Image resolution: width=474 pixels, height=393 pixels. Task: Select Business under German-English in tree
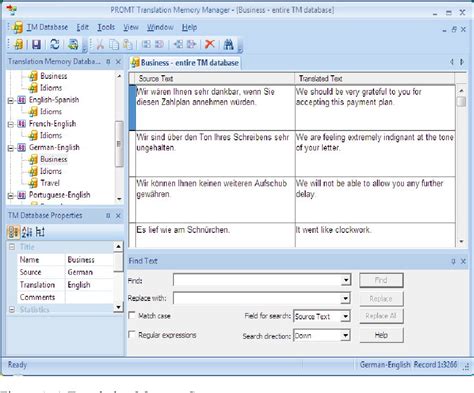point(54,159)
